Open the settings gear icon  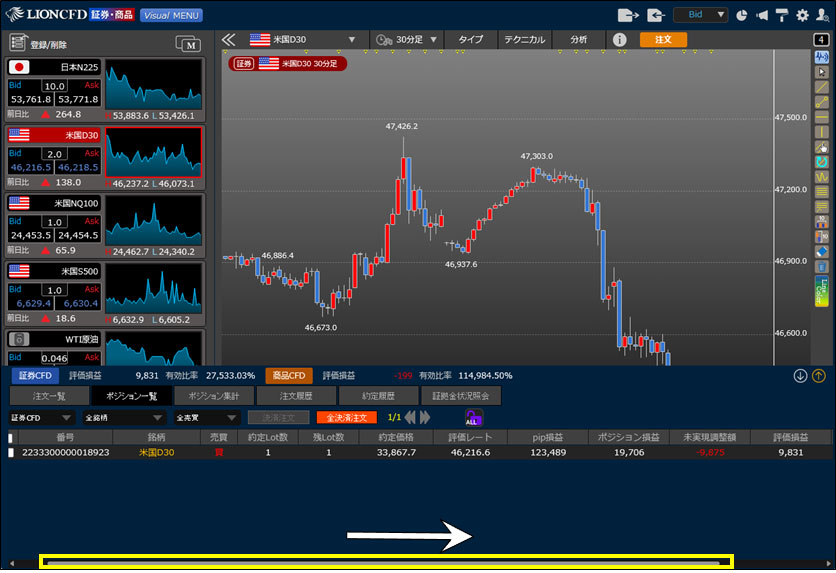click(802, 15)
